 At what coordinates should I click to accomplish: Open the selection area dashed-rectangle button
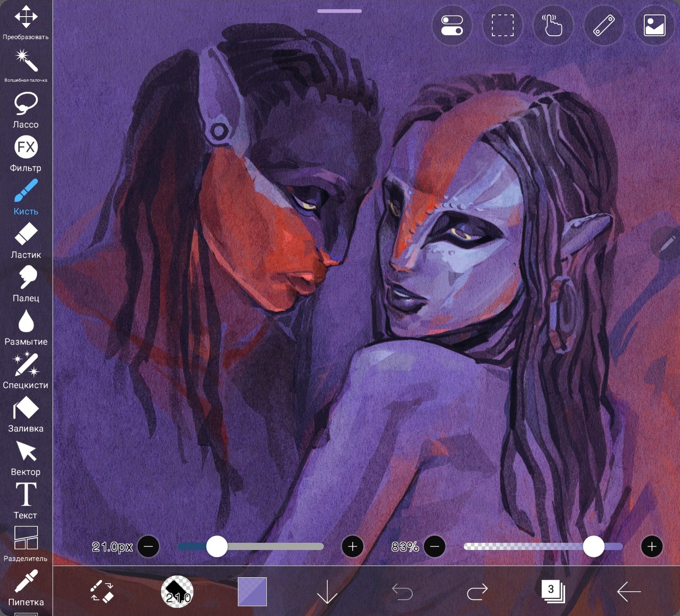coord(503,26)
